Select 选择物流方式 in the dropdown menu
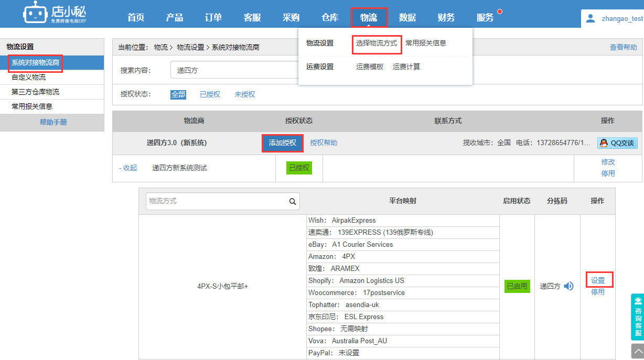This screenshot has height=360, width=644. pyautogui.click(x=377, y=43)
